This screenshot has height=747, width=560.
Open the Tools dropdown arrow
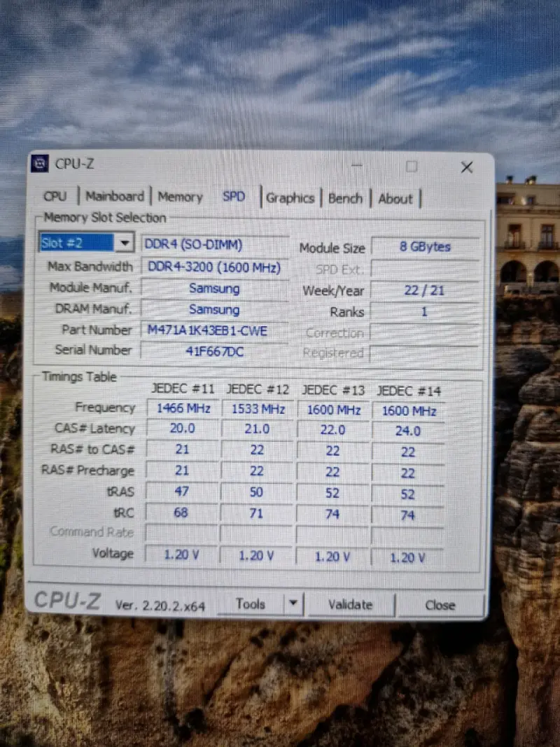coord(293,603)
